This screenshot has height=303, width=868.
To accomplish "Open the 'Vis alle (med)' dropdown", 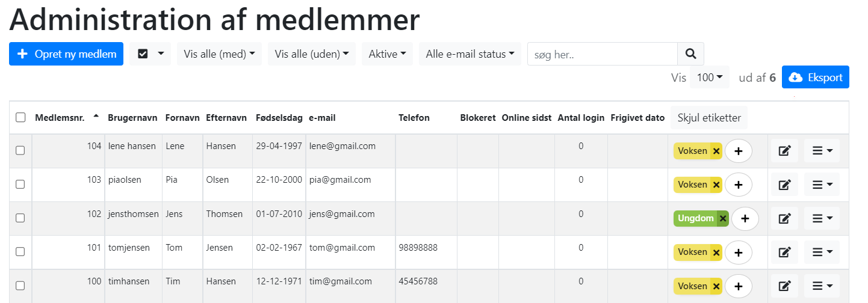I will tap(219, 54).
